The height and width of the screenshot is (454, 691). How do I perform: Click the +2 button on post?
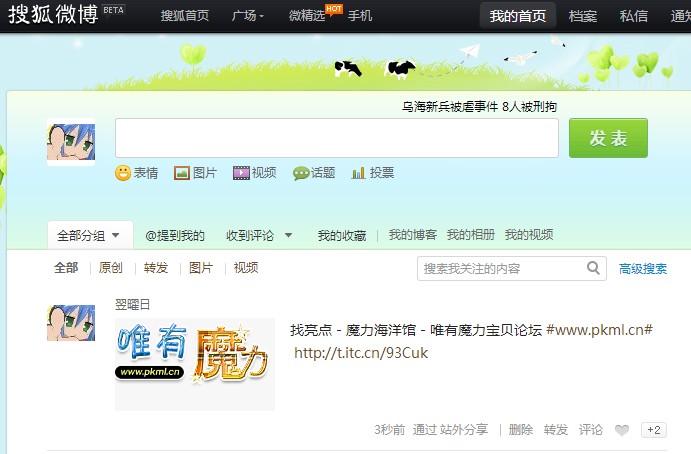(x=654, y=430)
